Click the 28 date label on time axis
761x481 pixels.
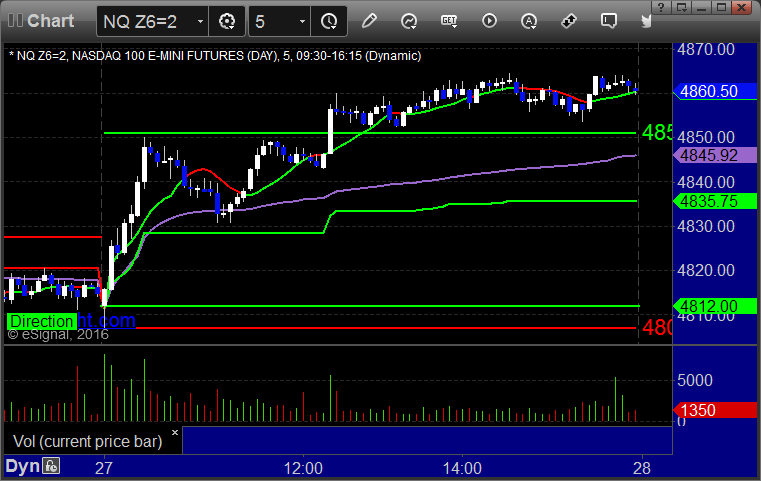point(642,468)
